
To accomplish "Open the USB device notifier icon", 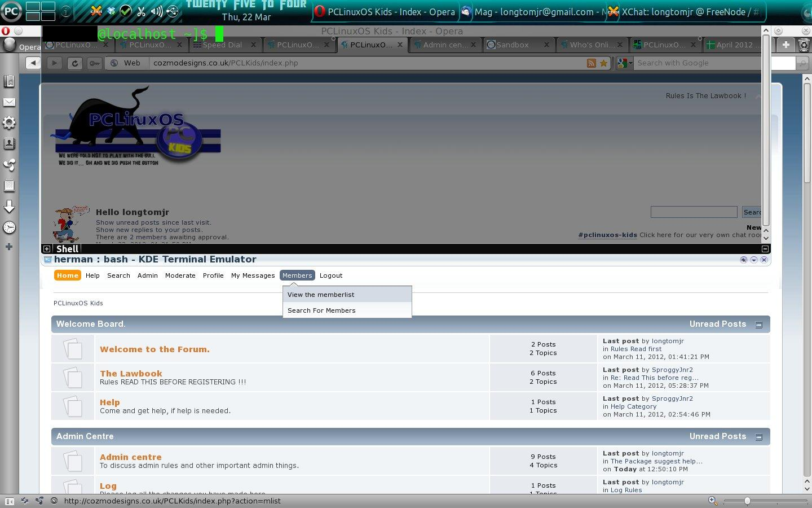I will tap(173, 11).
